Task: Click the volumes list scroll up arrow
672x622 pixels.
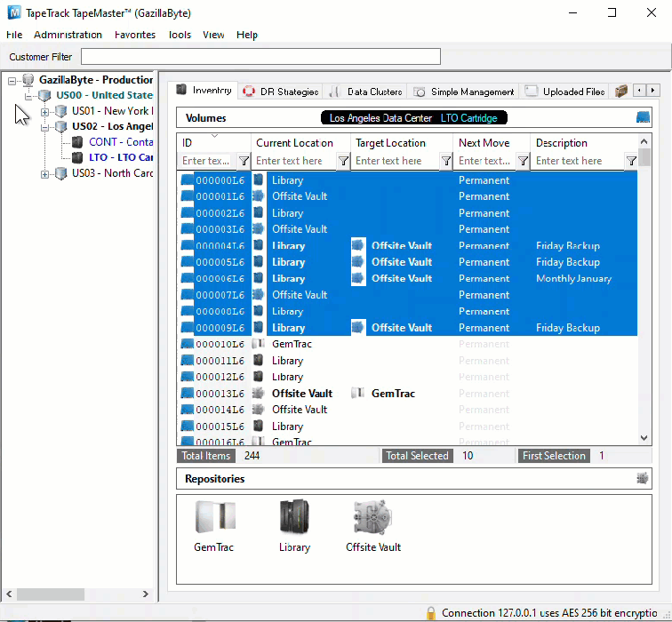Action: coord(644,141)
